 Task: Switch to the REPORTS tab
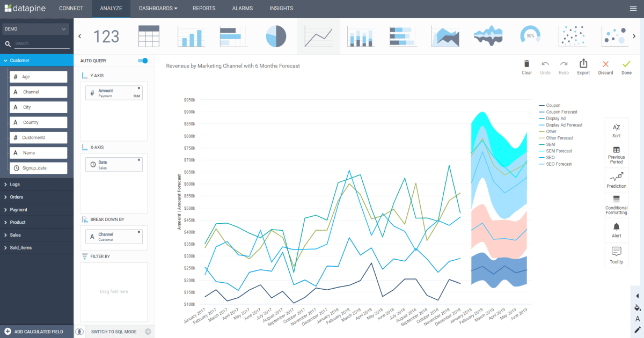click(x=204, y=9)
